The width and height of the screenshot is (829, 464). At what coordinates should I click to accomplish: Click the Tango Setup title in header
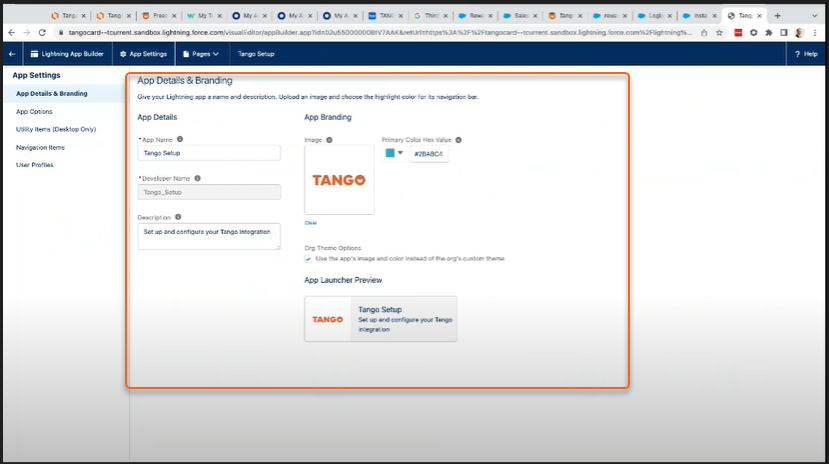click(256, 54)
